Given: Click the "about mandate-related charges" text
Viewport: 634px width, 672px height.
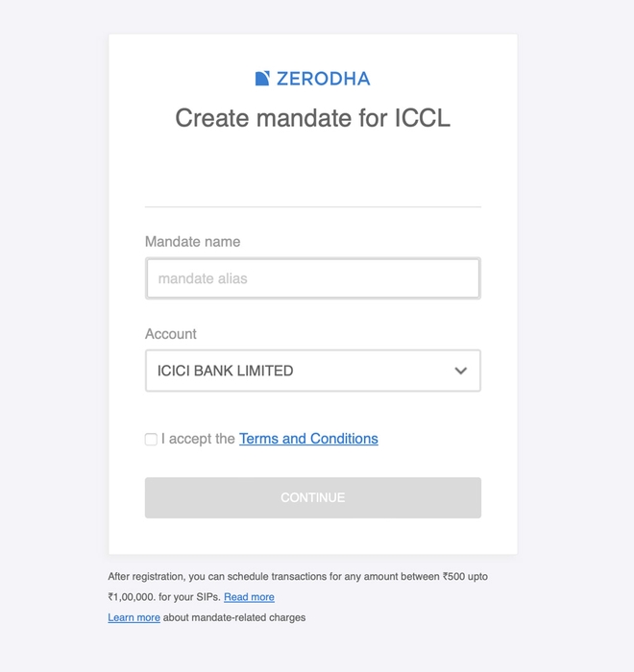Looking at the screenshot, I should pos(234,617).
